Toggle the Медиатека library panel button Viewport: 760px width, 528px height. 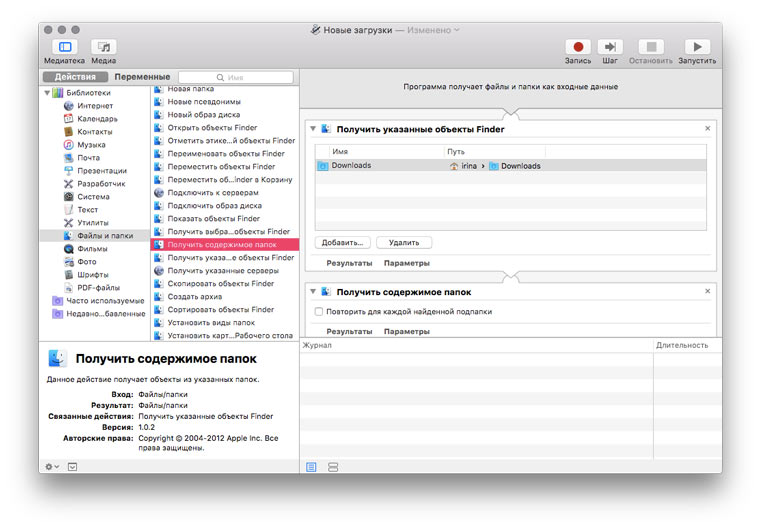(65, 47)
